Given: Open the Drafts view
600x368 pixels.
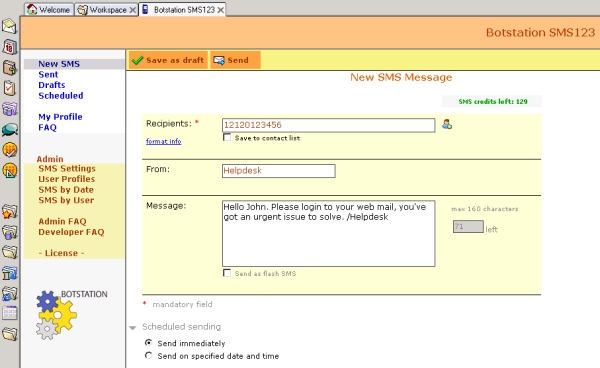Looking at the screenshot, I should pyautogui.click(x=52, y=85).
